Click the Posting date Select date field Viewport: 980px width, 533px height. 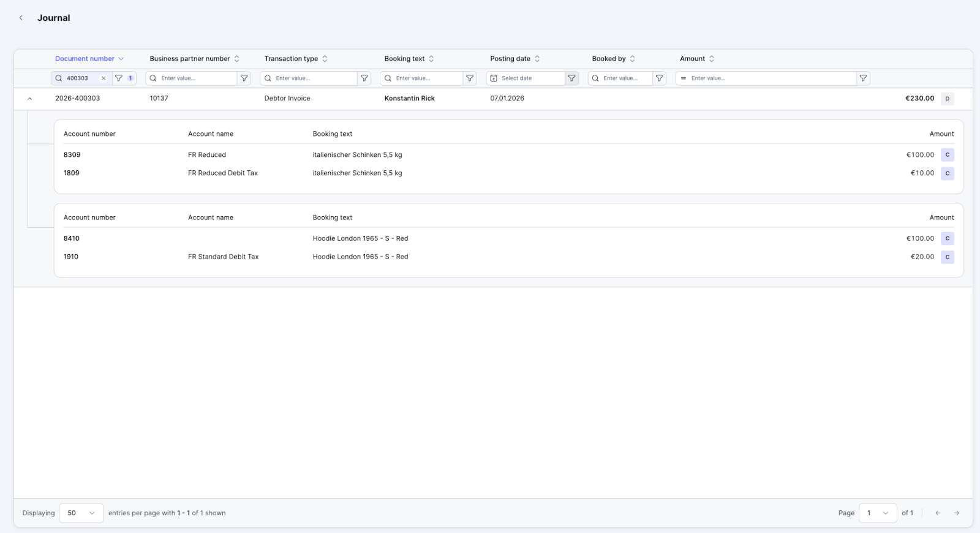[x=526, y=78]
